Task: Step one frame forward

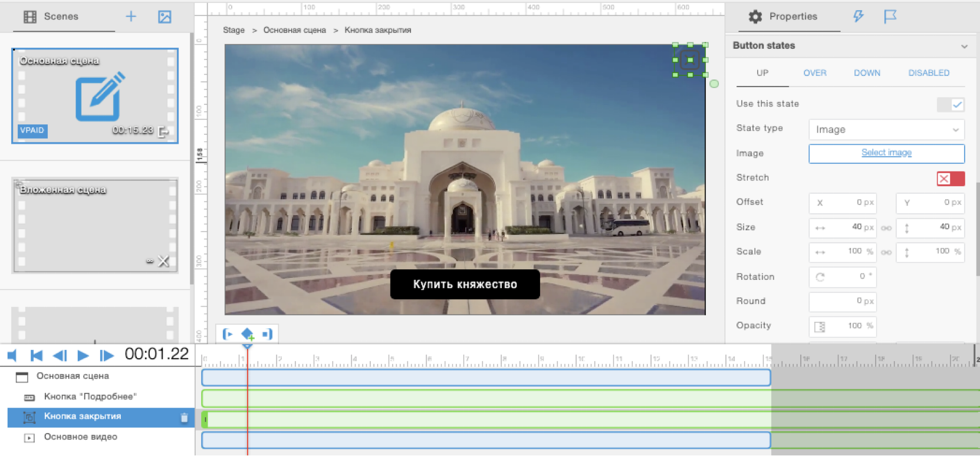Action: pos(107,355)
